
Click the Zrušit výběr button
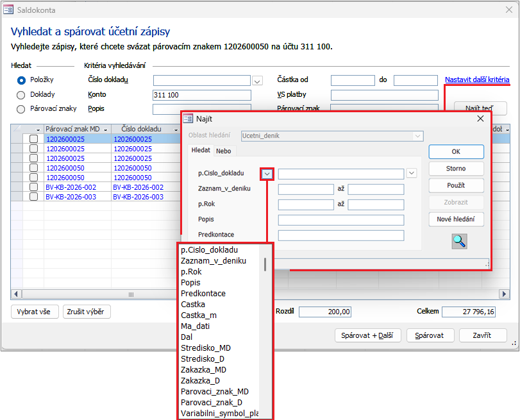(86, 312)
